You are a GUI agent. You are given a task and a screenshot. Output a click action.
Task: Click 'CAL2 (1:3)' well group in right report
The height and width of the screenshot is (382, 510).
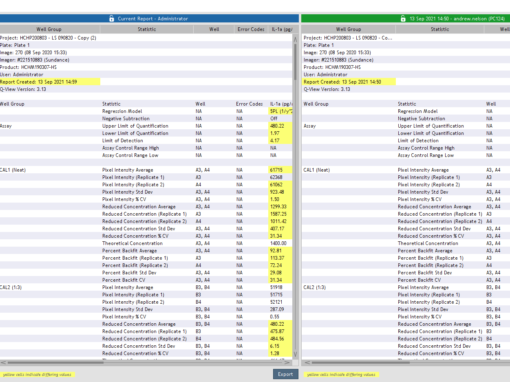[x=315, y=287]
